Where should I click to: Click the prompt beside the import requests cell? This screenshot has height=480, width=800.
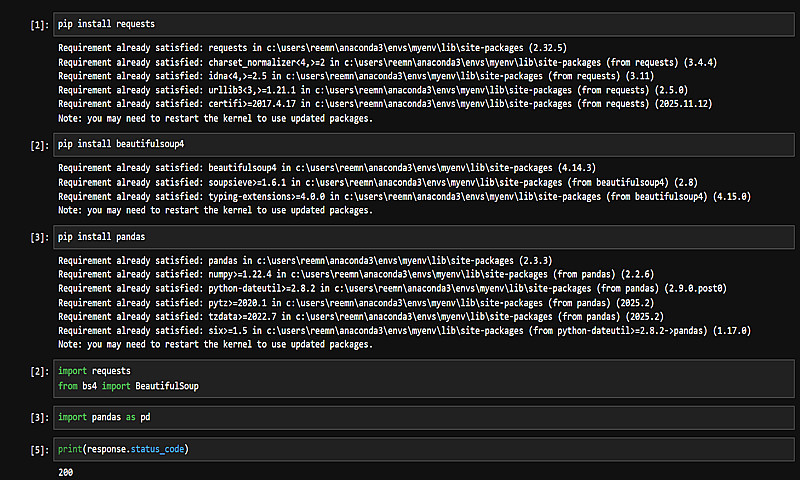point(37,371)
